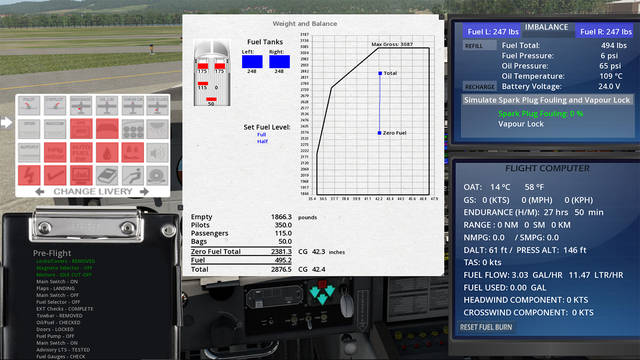Viewport: 640px width, 360px height.
Task: Click the coiled hose icon
Action: click(158, 175)
